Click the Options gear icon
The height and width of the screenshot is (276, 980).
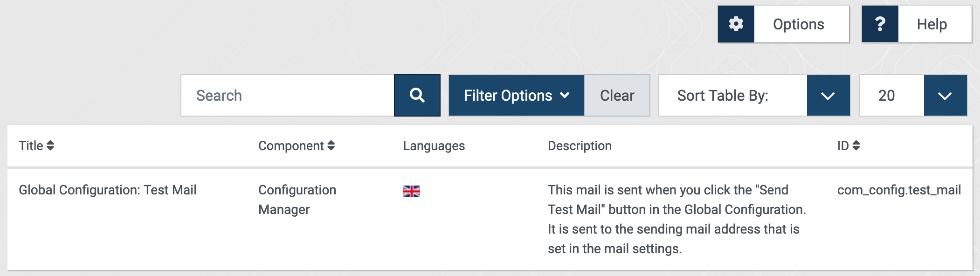(736, 24)
